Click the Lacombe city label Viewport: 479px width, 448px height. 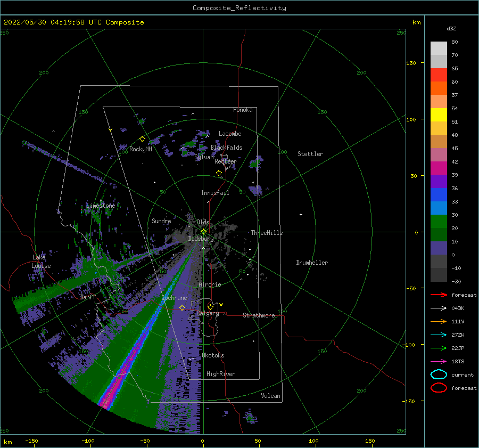(230, 134)
